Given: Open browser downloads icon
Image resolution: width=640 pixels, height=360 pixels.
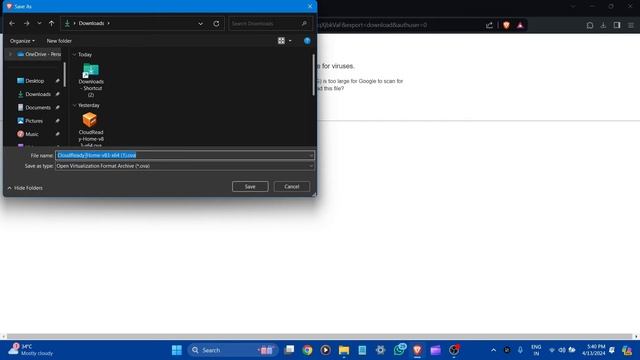Looking at the screenshot, I should pyautogui.click(x=603, y=25).
